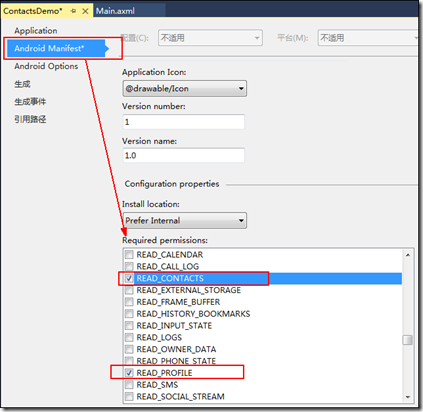Open the Application settings page
The height and width of the screenshot is (412, 423).
point(36,31)
